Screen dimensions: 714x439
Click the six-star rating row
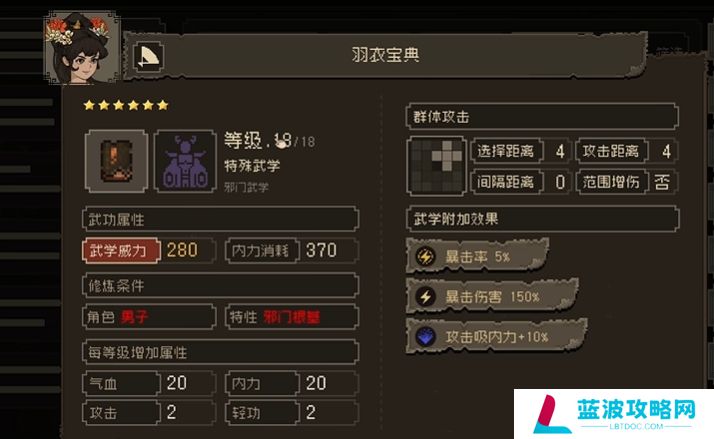126,105
